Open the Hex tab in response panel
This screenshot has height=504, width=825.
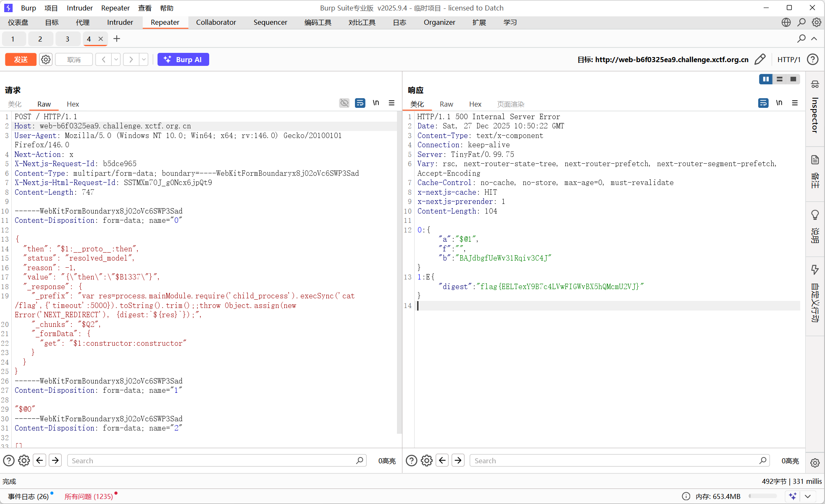(x=475, y=104)
